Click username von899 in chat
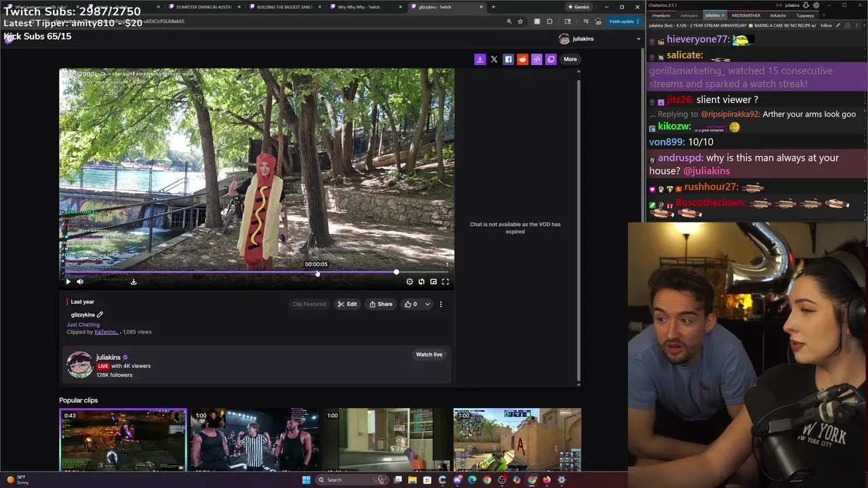This screenshot has height=488, width=868. tap(667, 142)
